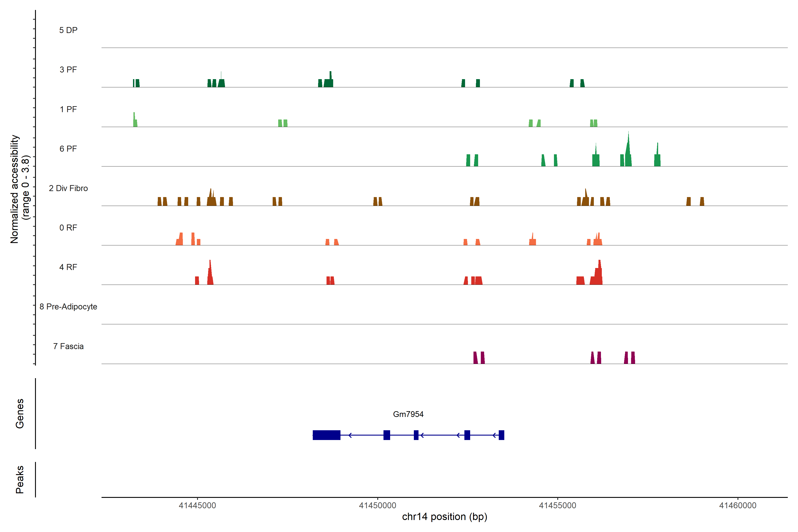Click the 41450000 axis tick label

click(x=377, y=506)
